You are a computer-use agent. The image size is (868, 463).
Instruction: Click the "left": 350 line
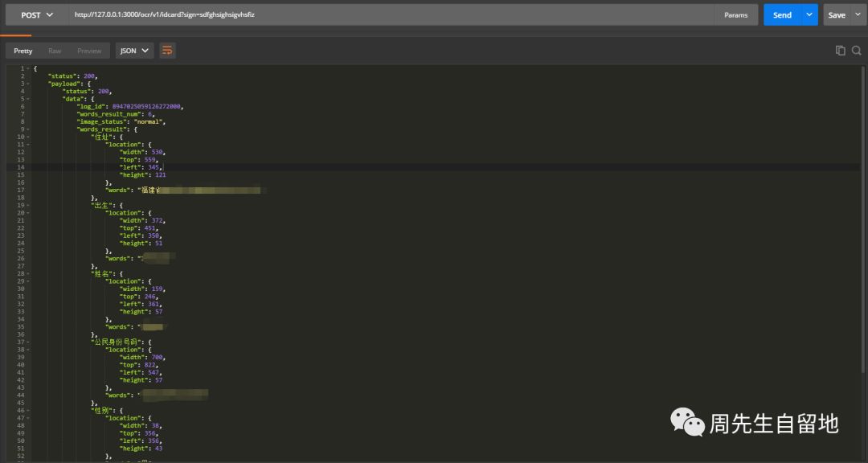(141, 236)
